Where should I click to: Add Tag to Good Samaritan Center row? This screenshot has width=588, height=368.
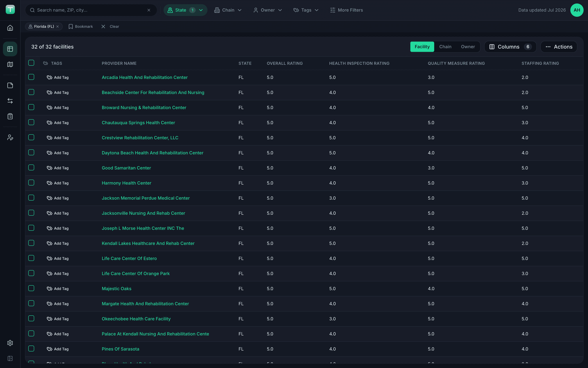tap(58, 168)
